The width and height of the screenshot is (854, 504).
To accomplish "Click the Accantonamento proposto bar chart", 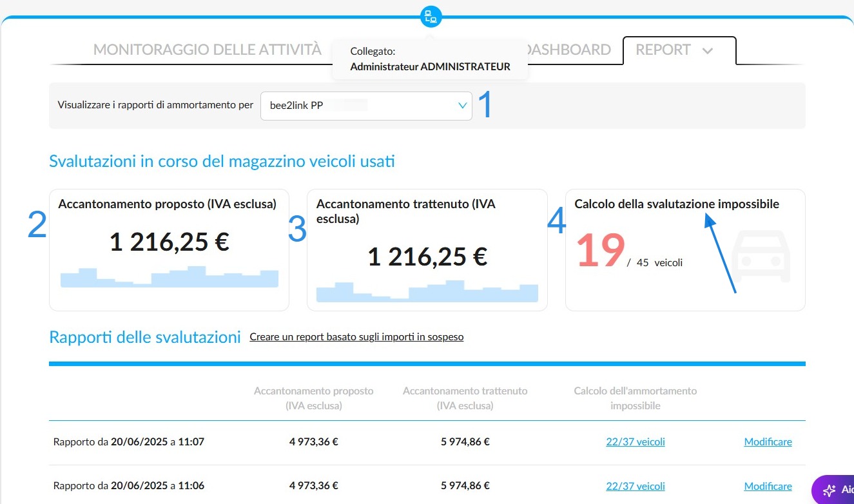I will tap(170, 276).
